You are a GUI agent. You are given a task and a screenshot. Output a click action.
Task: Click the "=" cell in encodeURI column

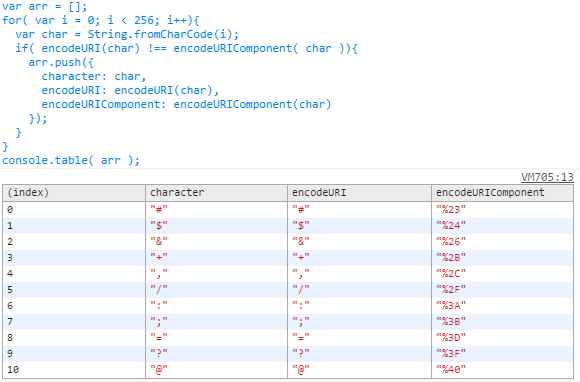coord(359,338)
